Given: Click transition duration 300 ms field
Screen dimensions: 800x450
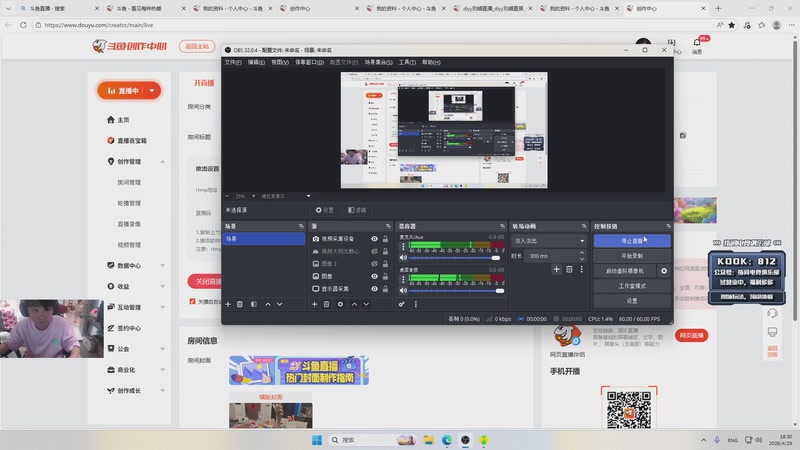Looking at the screenshot, I should coord(552,256).
